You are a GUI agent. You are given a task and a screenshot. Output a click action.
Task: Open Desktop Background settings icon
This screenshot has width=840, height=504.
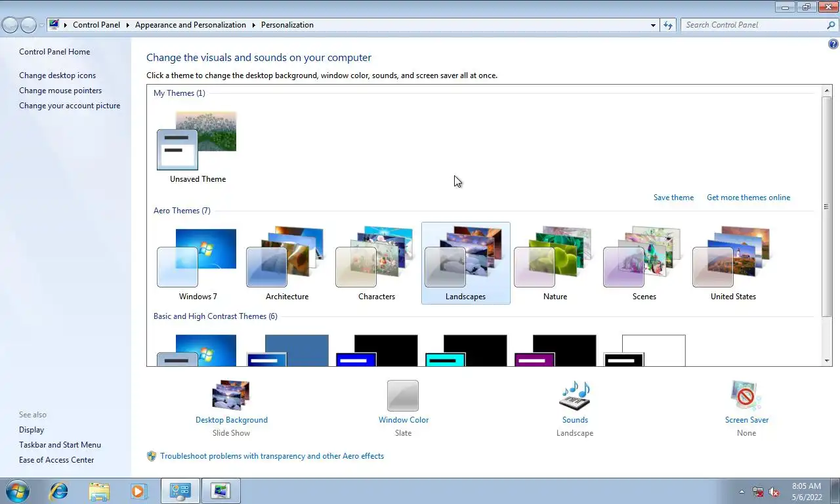click(231, 396)
